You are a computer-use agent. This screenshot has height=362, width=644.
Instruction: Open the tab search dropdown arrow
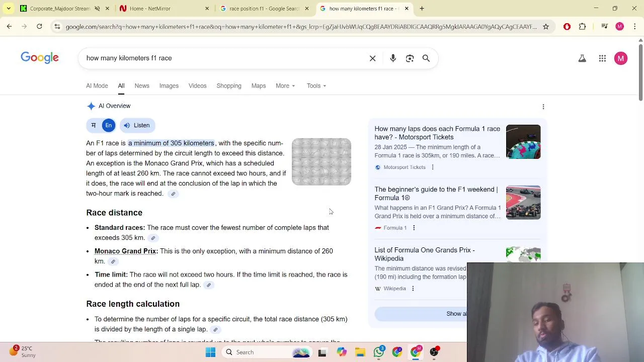point(9,9)
